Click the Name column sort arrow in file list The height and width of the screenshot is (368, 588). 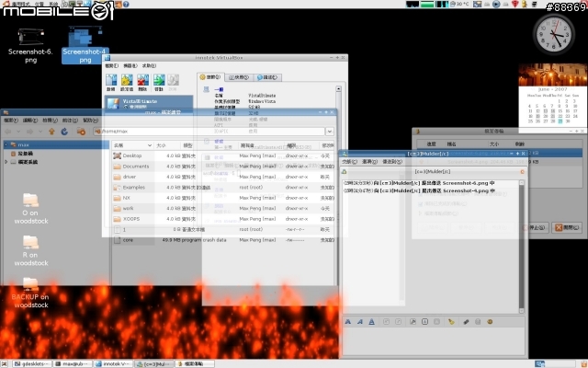pyautogui.click(x=150, y=145)
